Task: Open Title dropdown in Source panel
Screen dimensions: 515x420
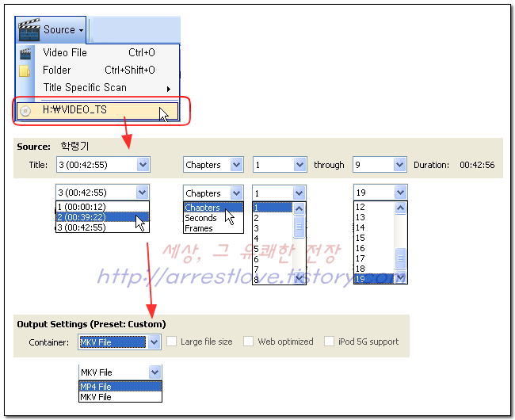Action: [x=103, y=165]
